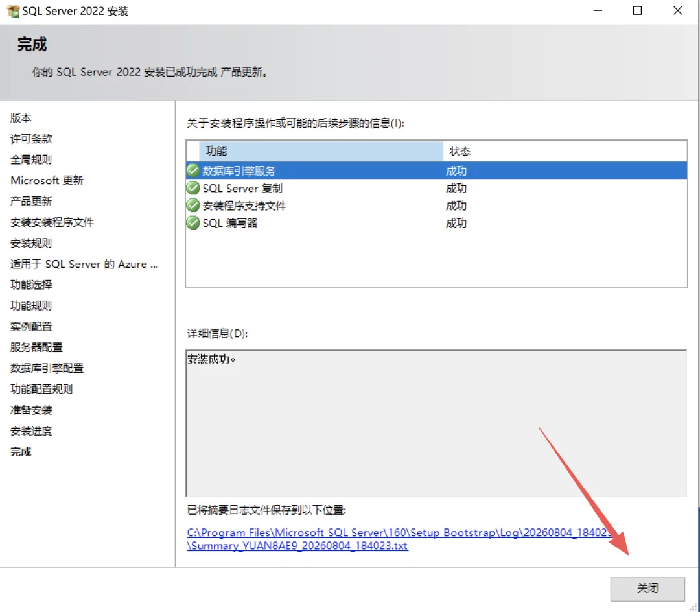The image size is (700, 612).
Task: Select the 安装程序支持文件 row
Action: [436, 206]
